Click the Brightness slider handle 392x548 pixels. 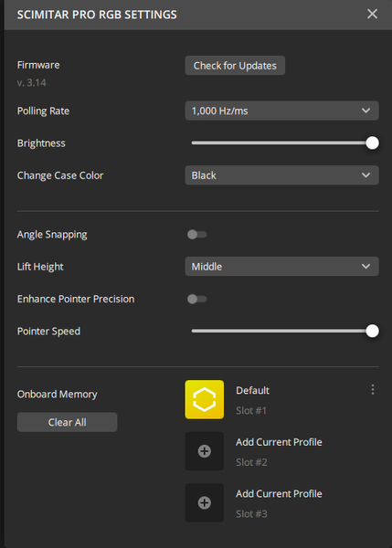click(x=372, y=143)
